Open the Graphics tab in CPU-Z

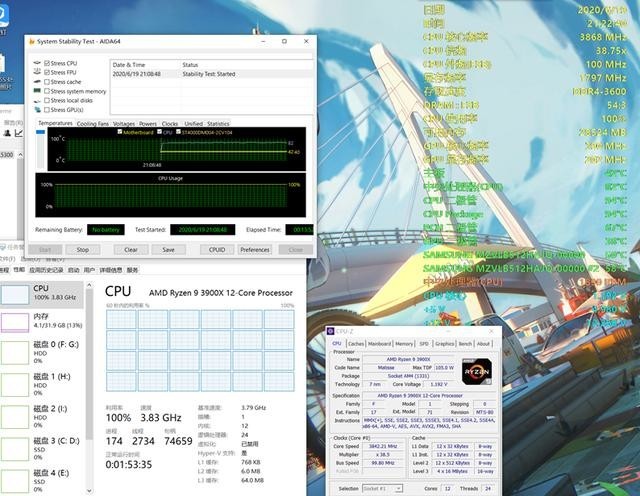tap(444, 344)
